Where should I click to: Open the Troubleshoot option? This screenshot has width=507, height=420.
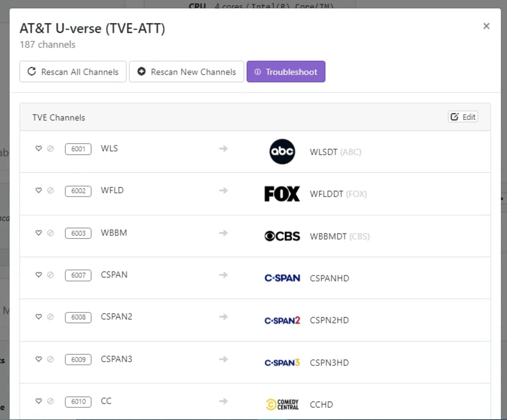point(286,72)
